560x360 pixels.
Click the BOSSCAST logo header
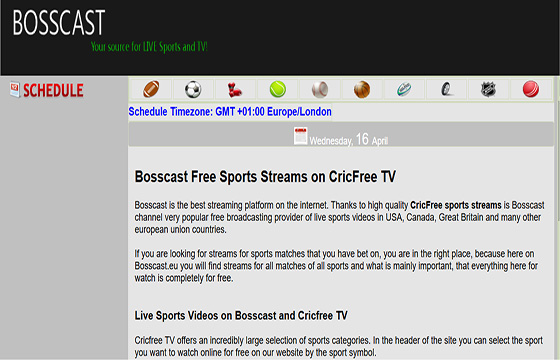pos(59,22)
